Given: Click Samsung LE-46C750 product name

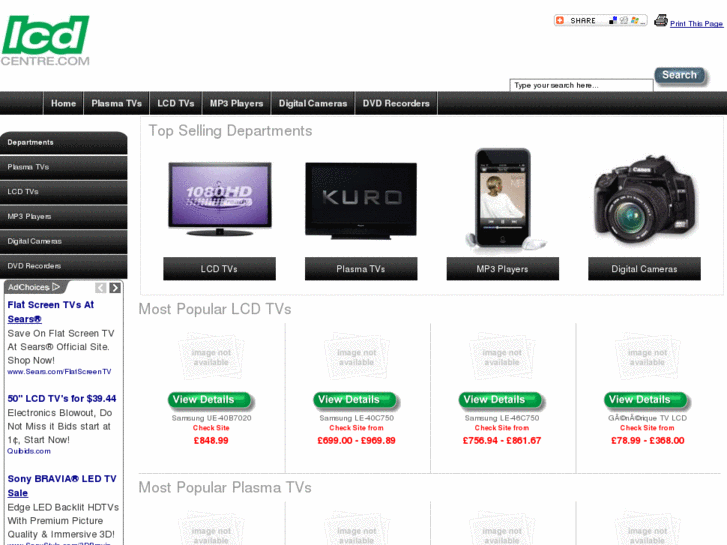Looking at the screenshot, I should (x=502, y=418).
